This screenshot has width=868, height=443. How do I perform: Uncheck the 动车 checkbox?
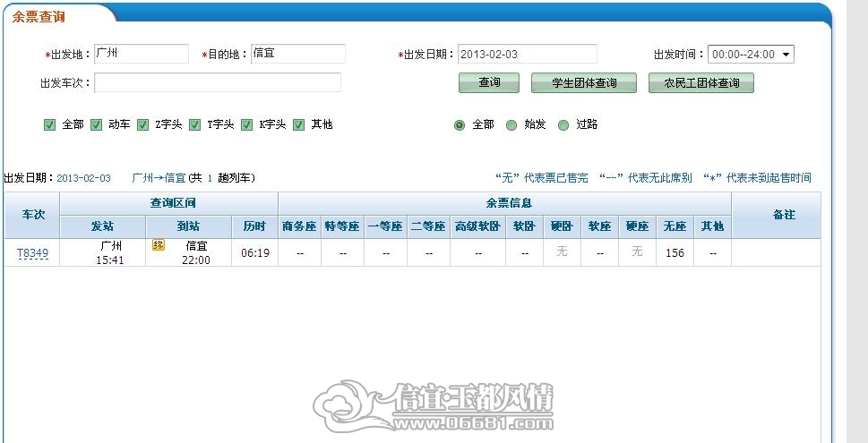click(97, 125)
